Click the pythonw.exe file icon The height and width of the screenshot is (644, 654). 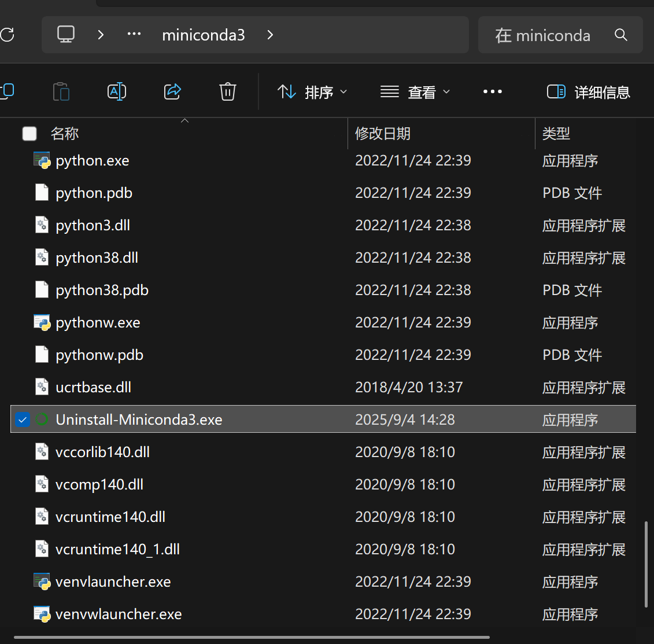click(42, 322)
